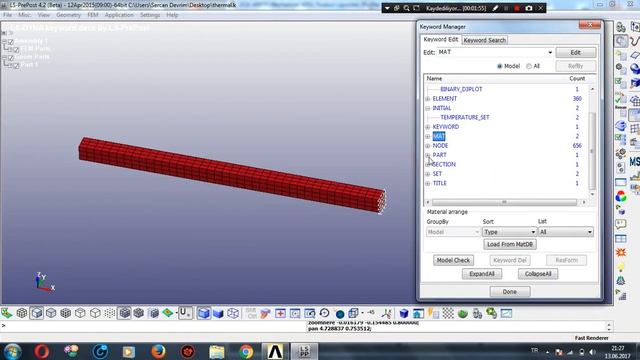This screenshot has width=640, height=360.
Task: Click the Edit button in Keyword Manager
Action: [x=576, y=53]
